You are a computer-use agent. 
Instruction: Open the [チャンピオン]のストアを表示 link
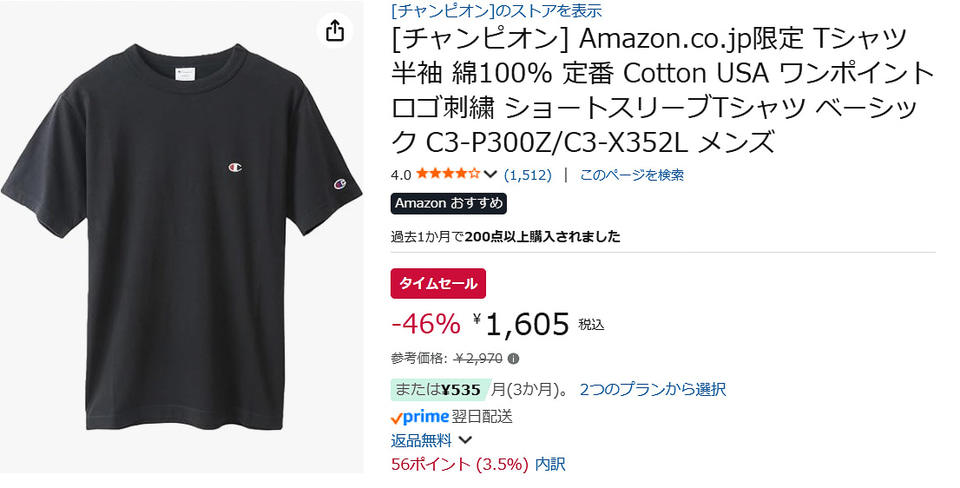(496, 10)
